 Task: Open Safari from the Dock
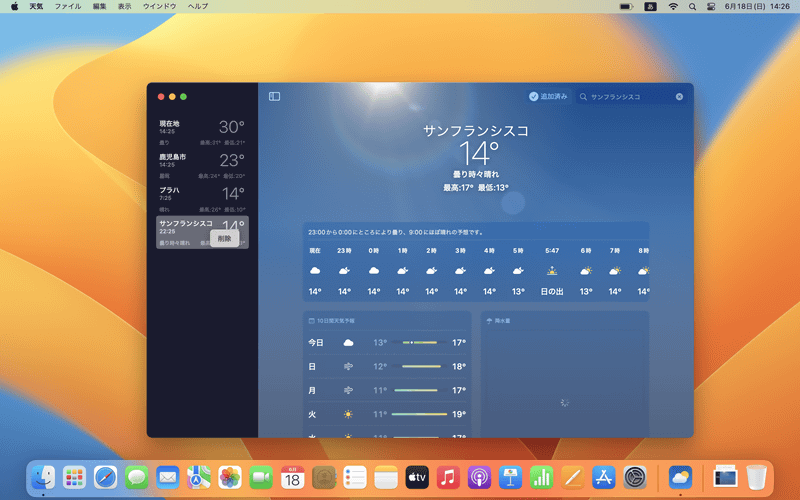[x=106, y=478]
